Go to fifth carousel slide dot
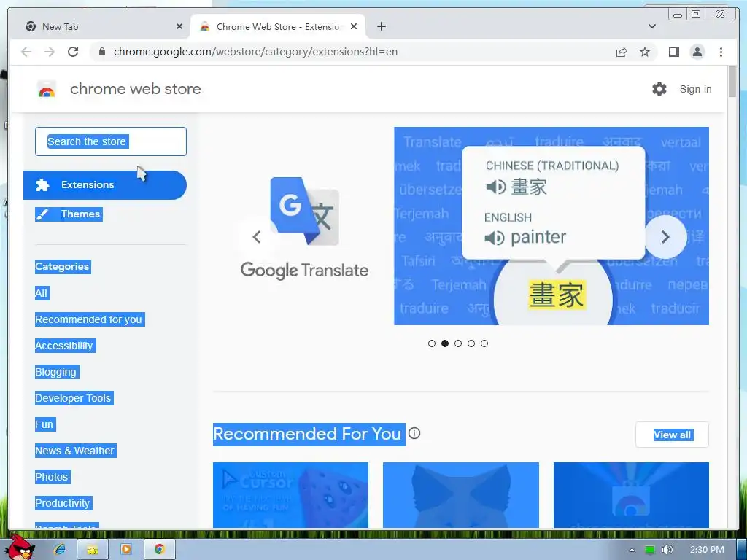The image size is (747, 560). (484, 343)
